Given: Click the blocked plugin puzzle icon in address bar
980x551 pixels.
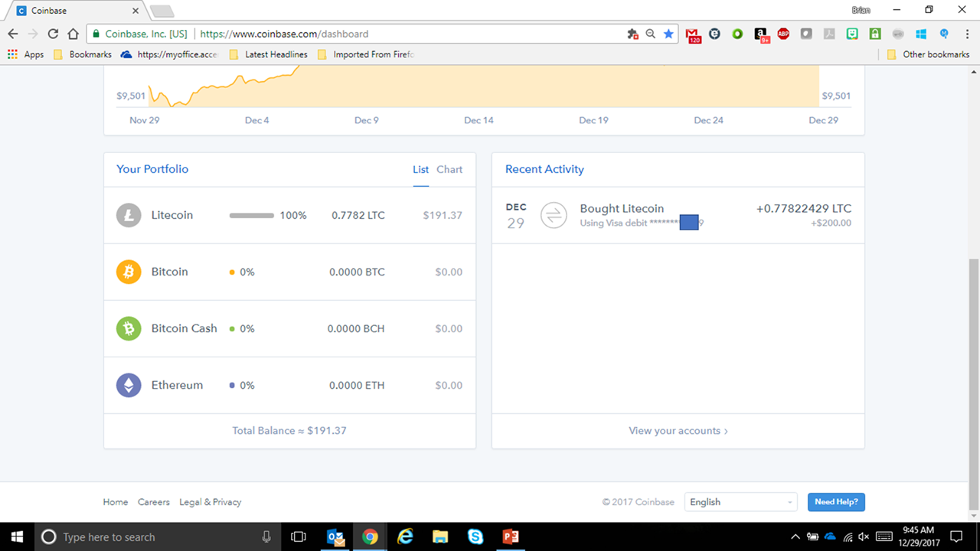Looking at the screenshot, I should 632,34.
